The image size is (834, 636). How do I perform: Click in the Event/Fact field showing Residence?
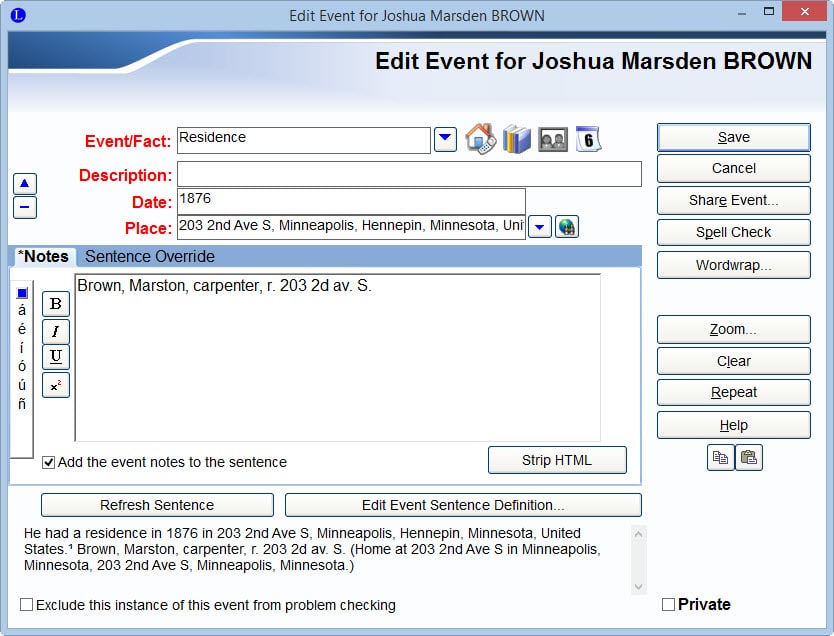pos(303,140)
